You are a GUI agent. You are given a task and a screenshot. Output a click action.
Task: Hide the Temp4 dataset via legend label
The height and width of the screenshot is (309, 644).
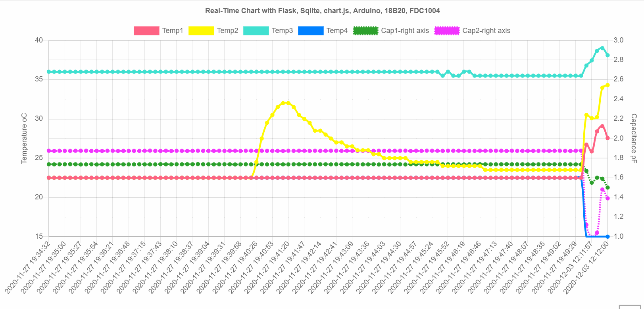pos(337,31)
